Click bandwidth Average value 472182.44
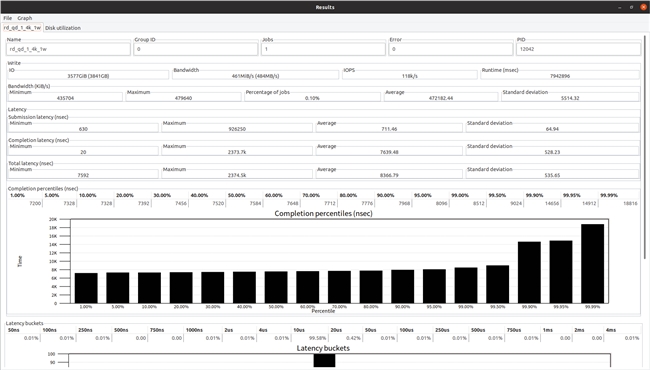Image resolution: width=650 pixels, height=370 pixels. pos(441,98)
